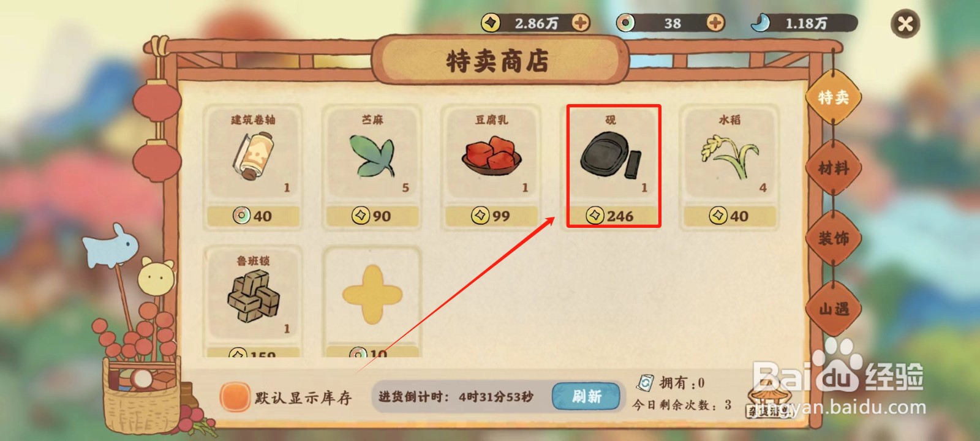The height and width of the screenshot is (441, 980).
Task: Click the blue 刷新 refresh button
Action: 586,397
